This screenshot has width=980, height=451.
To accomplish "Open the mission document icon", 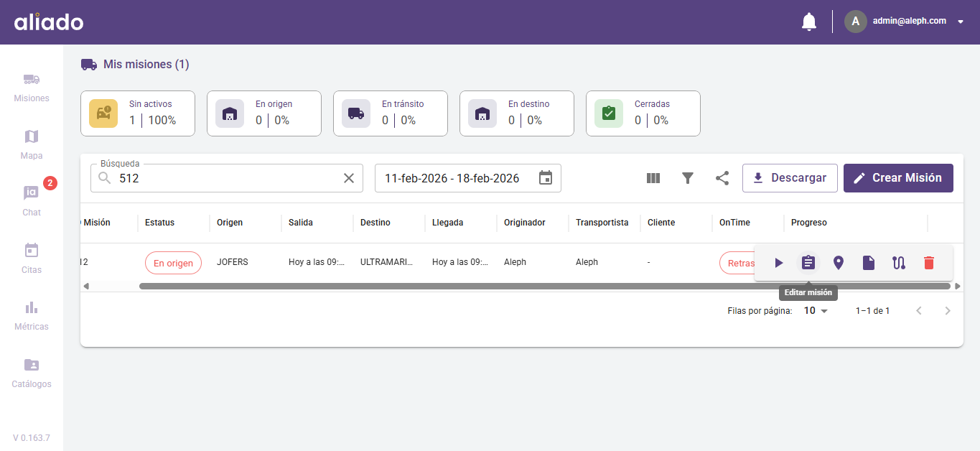I will pos(869,263).
